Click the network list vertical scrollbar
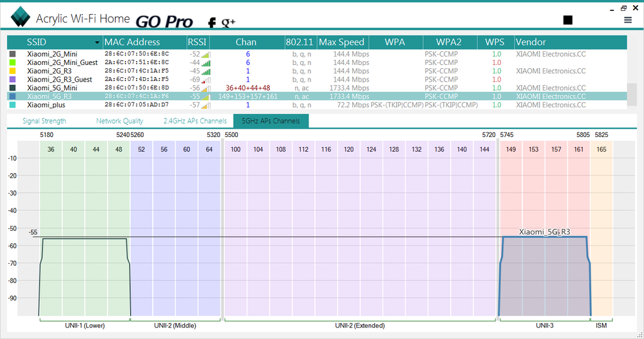644x339 pixels. [632, 93]
